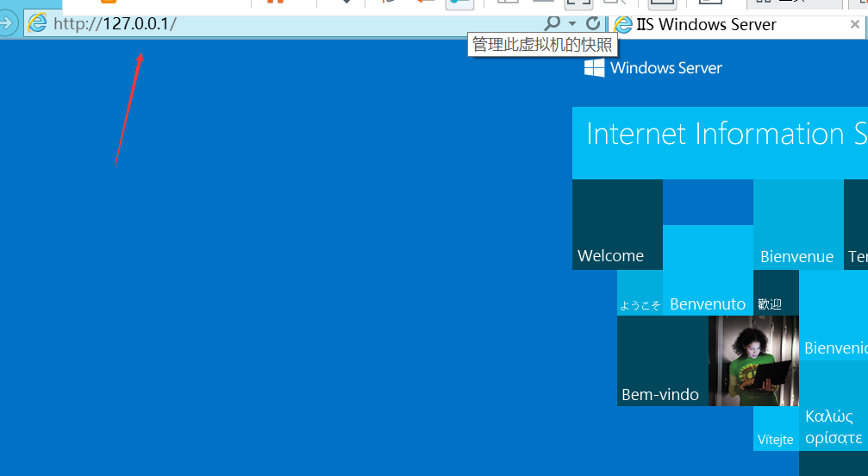Close the IIS Windows Server tab
Screen dimensions: 868x476
[855, 24]
